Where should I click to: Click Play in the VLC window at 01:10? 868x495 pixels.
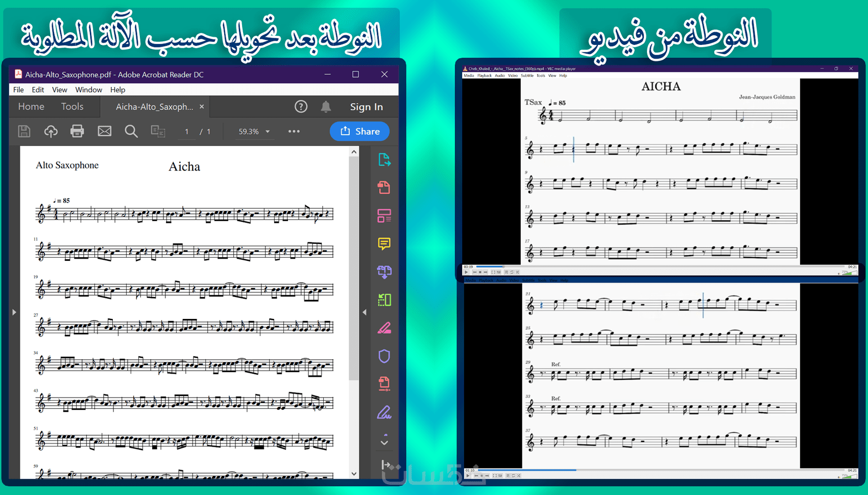coord(468,476)
